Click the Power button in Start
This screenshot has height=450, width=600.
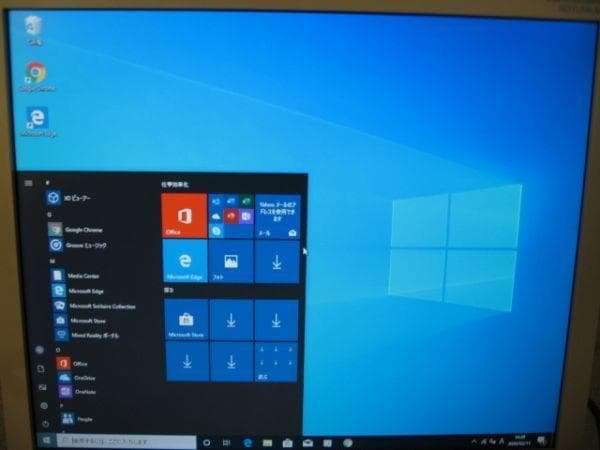click(46, 424)
